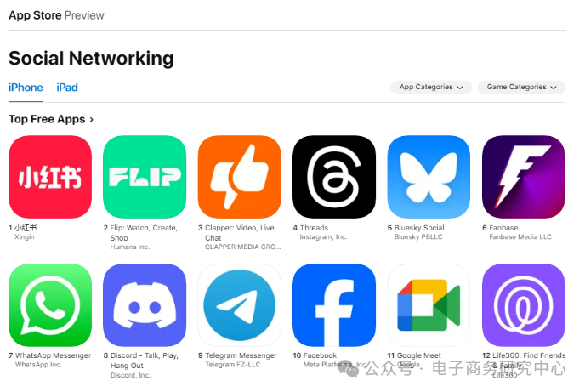Open the green Flip app icon
The height and width of the screenshot is (392, 585).
point(145,177)
